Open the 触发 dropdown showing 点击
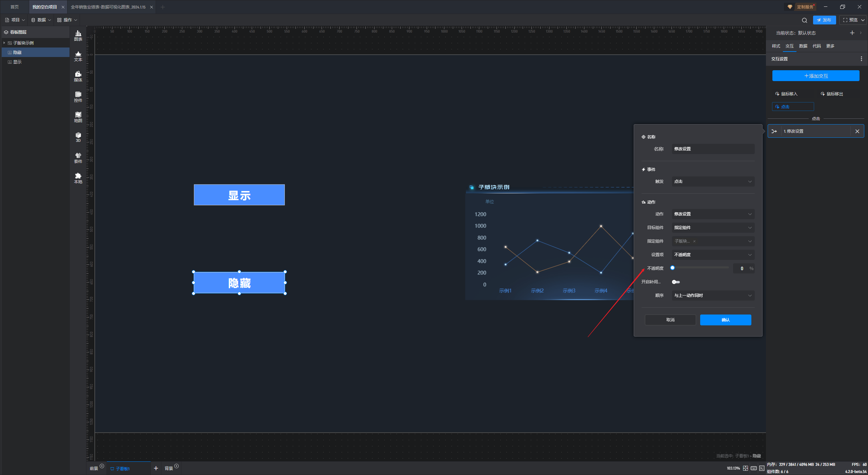Image resolution: width=868 pixels, height=475 pixels. [x=713, y=182]
